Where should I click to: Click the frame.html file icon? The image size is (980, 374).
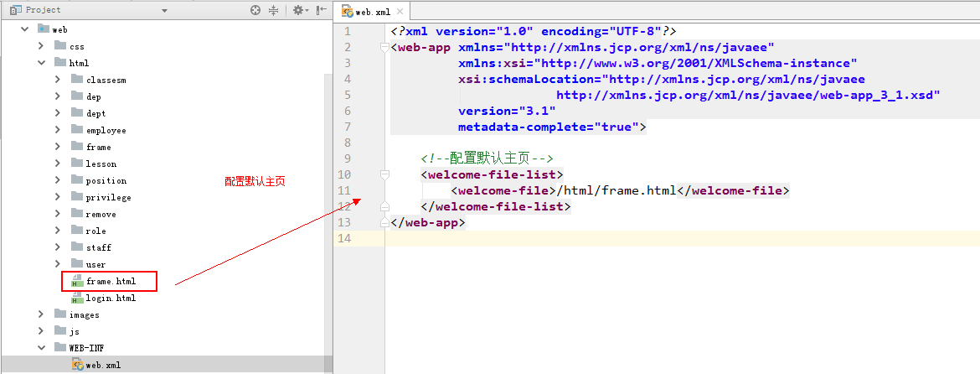coord(76,281)
